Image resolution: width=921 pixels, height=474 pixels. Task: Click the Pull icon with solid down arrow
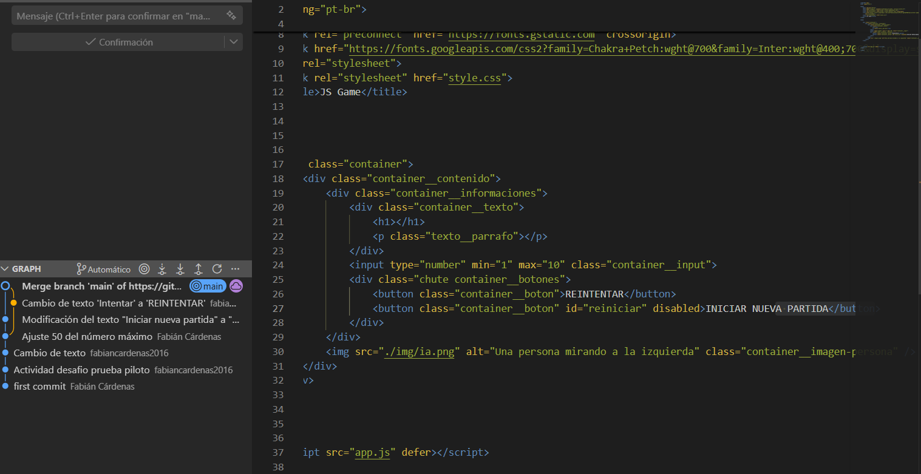pos(180,269)
